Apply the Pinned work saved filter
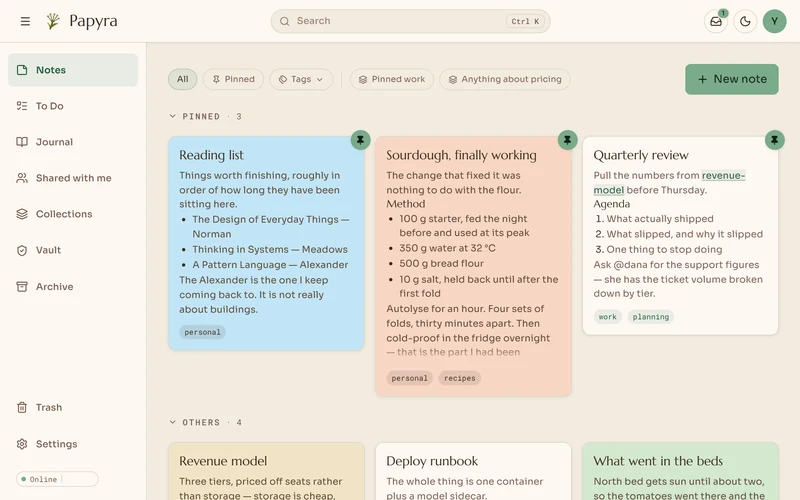Viewport: 800px width, 500px height. click(392, 80)
